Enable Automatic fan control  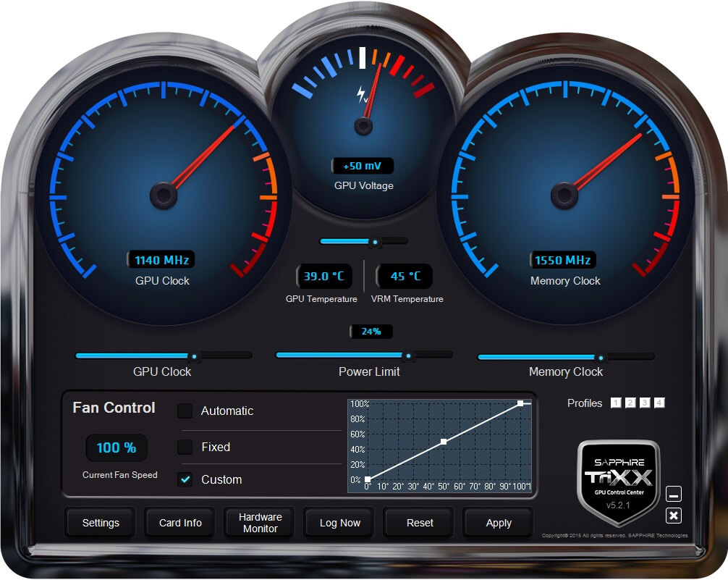(185, 411)
